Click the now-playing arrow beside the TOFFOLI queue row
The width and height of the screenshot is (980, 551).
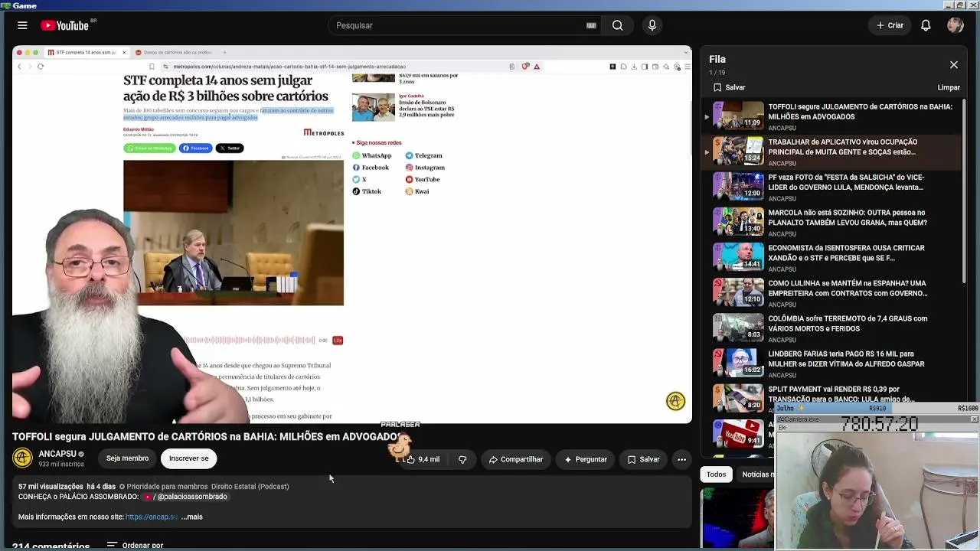tap(707, 117)
